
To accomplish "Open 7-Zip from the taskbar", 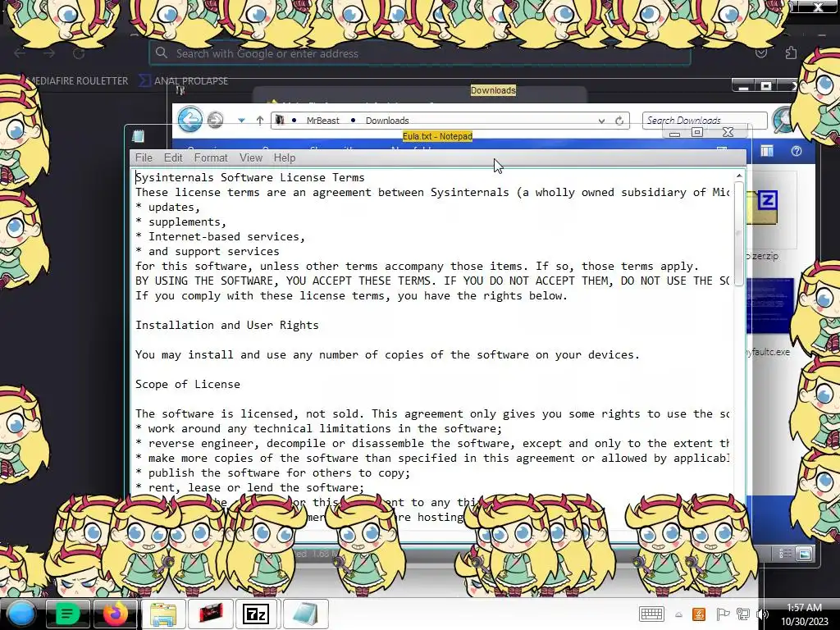I will tap(256, 614).
